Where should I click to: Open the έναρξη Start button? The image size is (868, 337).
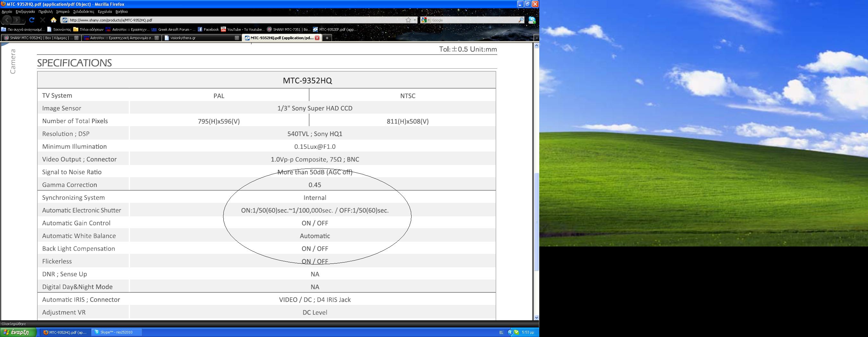(18, 332)
